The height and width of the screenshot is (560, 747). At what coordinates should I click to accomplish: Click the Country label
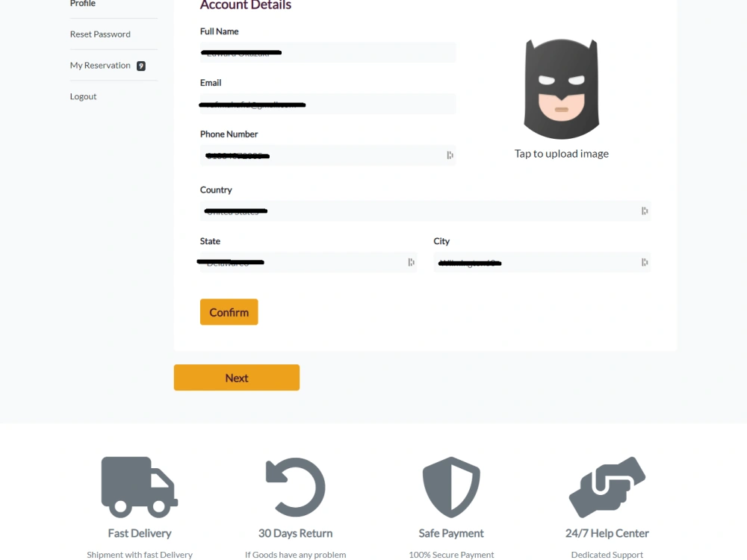coord(216,190)
